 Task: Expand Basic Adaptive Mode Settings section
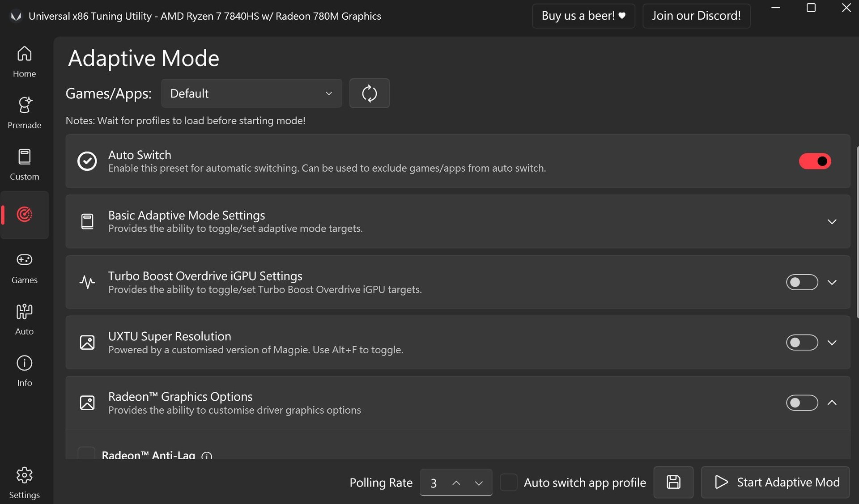[x=832, y=222]
